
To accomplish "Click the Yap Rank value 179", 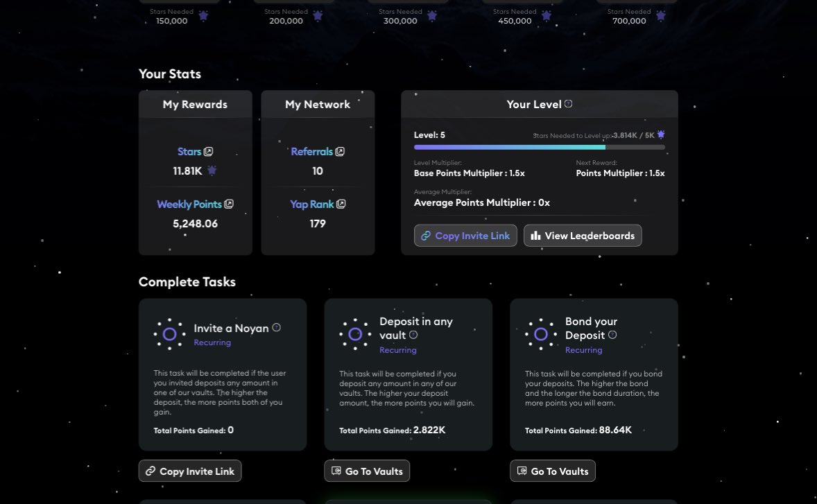I will (318, 223).
